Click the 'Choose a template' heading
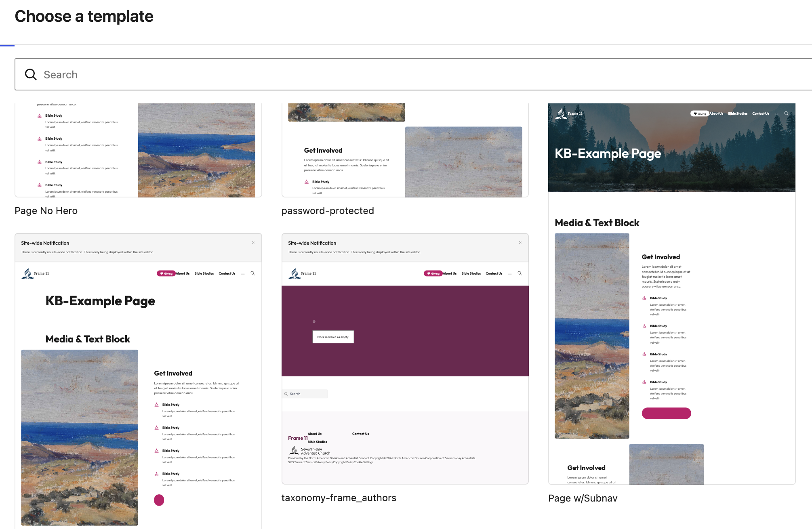Viewport: 812px width, 529px height. [x=84, y=16]
